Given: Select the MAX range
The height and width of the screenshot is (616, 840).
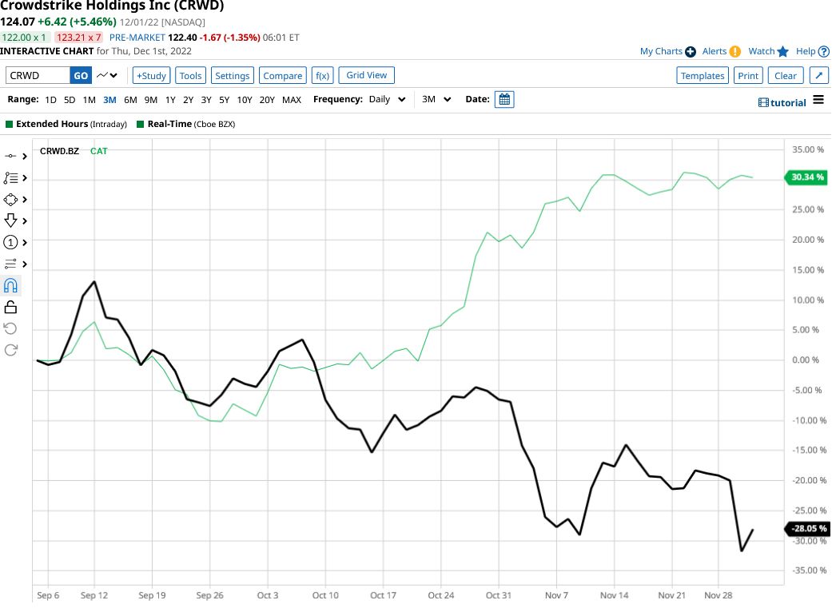Looking at the screenshot, I should 292,100.
